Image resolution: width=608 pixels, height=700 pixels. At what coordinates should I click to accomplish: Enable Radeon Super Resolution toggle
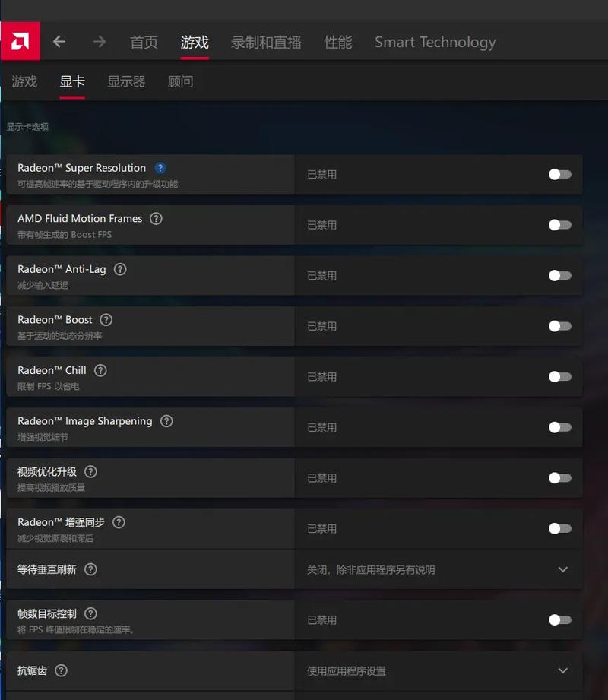560,175
